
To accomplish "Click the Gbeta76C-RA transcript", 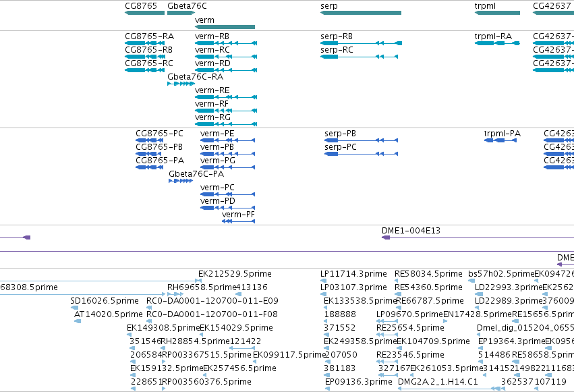I will coord(181,84).
